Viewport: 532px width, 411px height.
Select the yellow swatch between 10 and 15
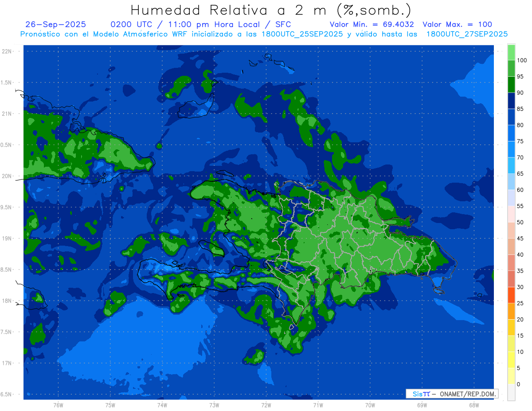click(x=511, y=344)
